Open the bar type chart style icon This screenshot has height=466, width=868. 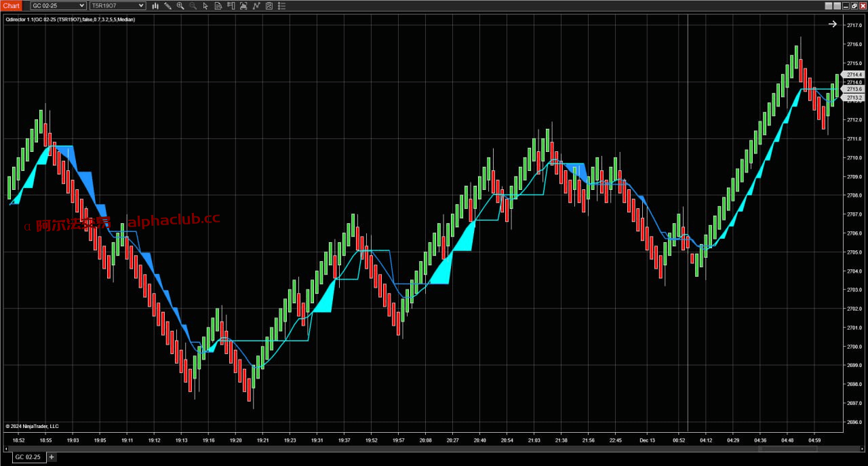point(155,5)
